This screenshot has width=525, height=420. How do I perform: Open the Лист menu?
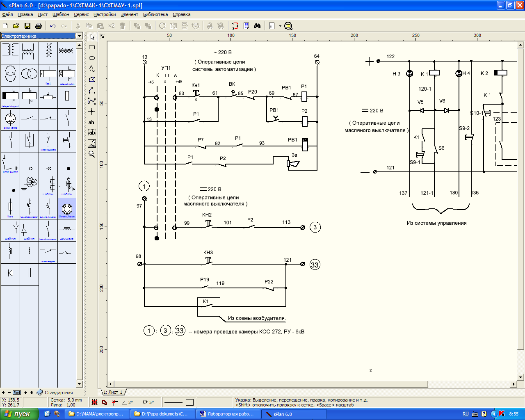[43, 14]
